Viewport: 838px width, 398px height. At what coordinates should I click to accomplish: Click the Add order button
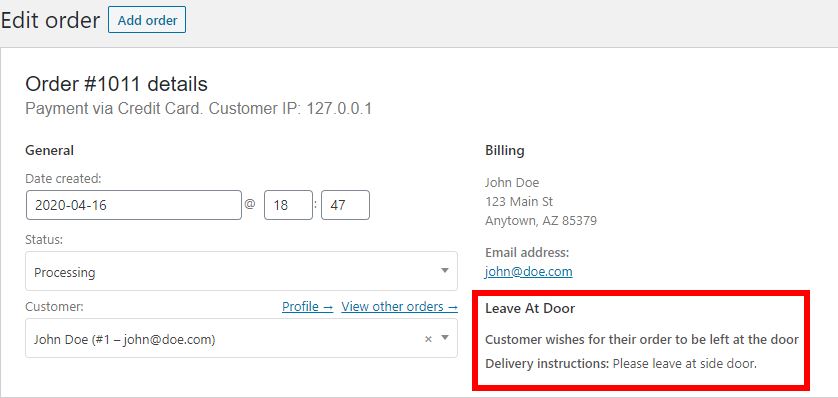pos(147,20)
